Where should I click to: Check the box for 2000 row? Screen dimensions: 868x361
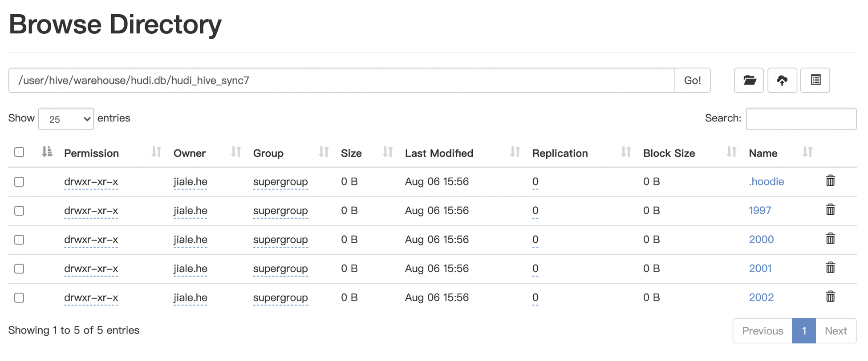[19, 240]
